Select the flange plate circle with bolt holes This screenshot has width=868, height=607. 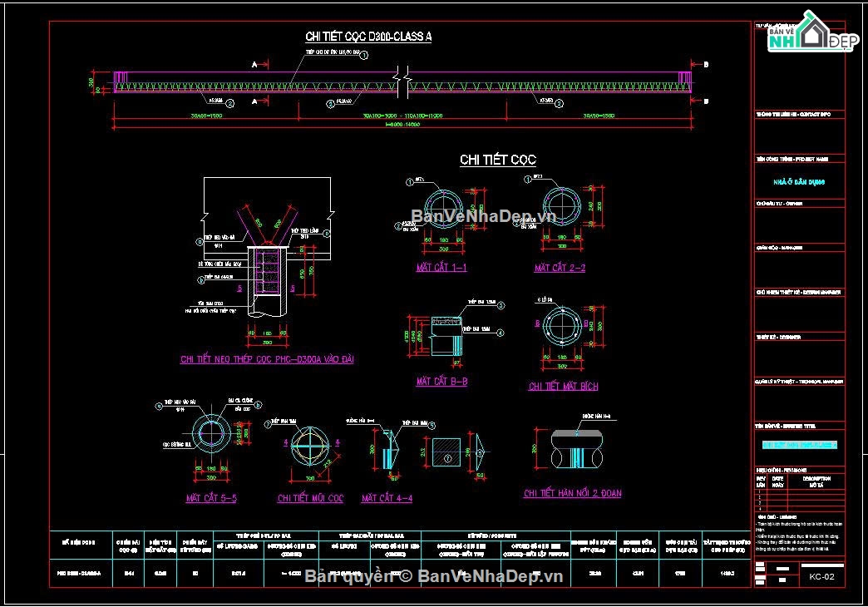(x=562, y=326)
